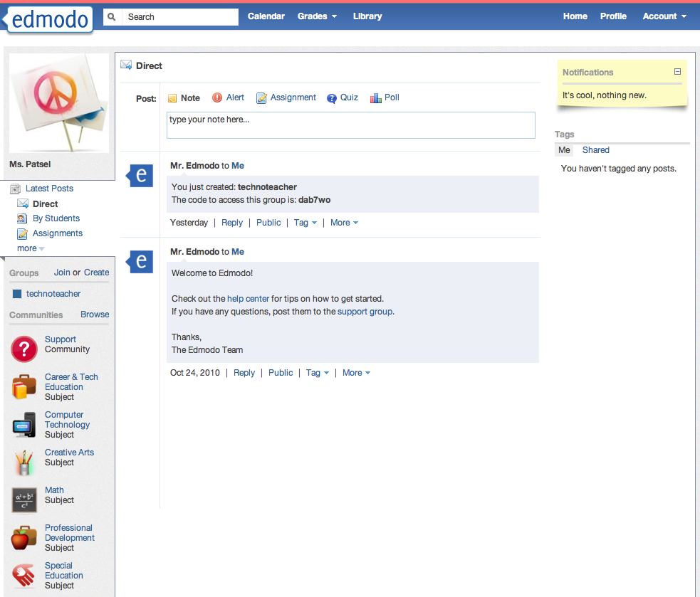Viewport: 700px width, 597px height.
Task: Reply to the technoteacher group post
Action: click(232, 222)
